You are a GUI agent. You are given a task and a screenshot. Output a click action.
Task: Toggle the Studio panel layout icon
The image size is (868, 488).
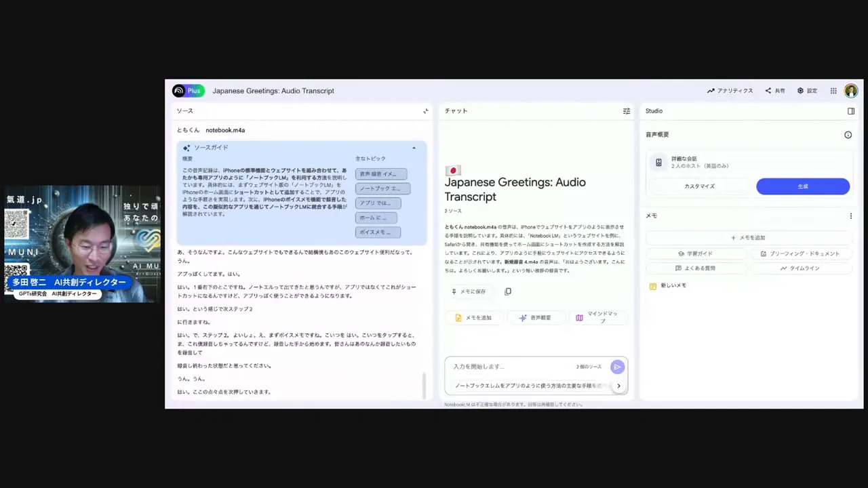[851, 110]
